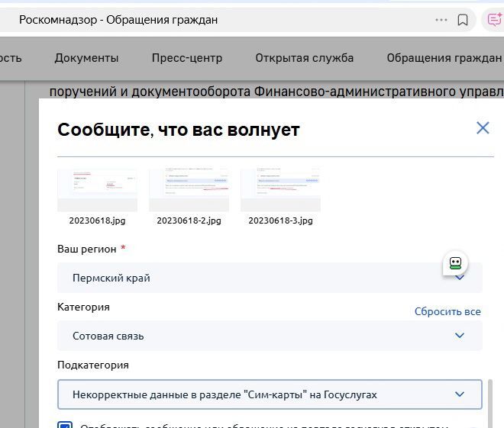Image resolution: width=504 pixels, height=428 pixels.
Task: Open the pink chat assistant icon in the browser bar
Action: [494, 20]
